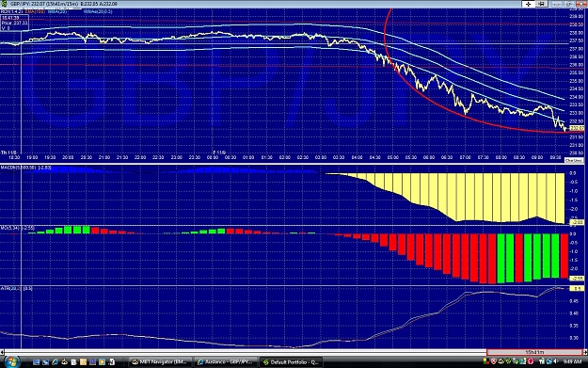
Task: Open the network connection tray icon
Action: [542, 361]
